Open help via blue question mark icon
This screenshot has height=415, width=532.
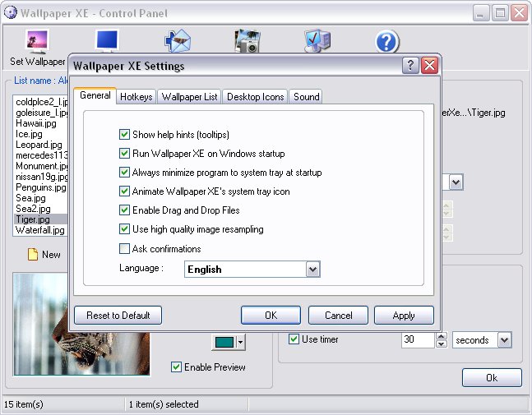pos(387,42)
